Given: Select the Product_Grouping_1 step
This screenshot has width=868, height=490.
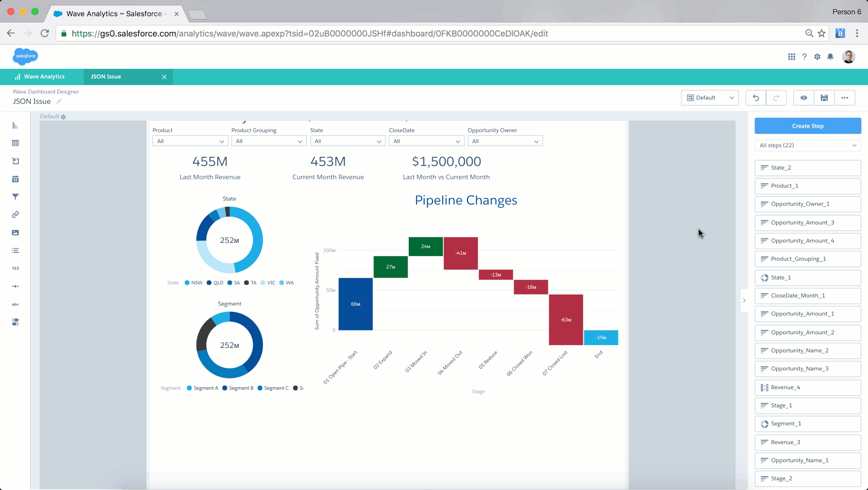Looking at the screenshot, I should 808,259.
